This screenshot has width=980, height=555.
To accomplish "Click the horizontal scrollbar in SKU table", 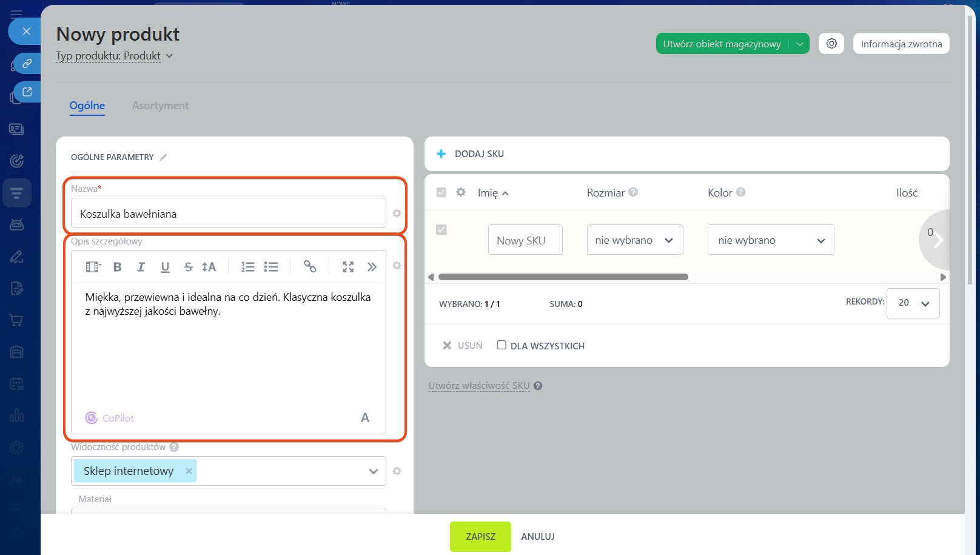I will coord(563,277).
